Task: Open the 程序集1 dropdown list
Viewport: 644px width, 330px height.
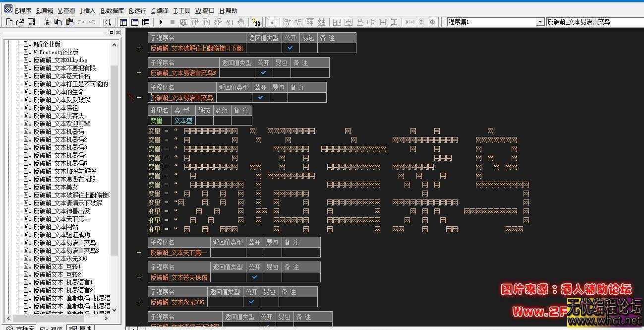Action: tap(541, 21)
